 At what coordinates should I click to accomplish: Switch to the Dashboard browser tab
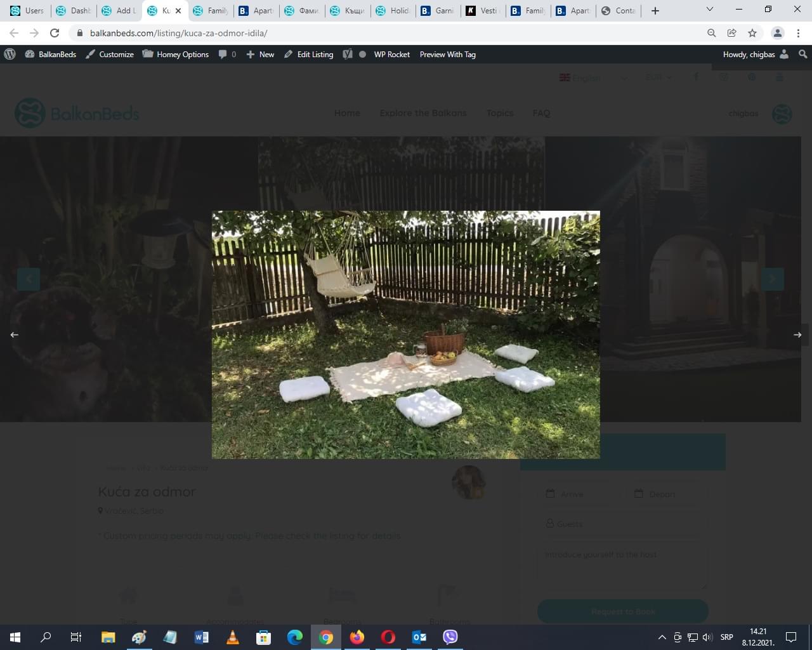coord(74,11)
